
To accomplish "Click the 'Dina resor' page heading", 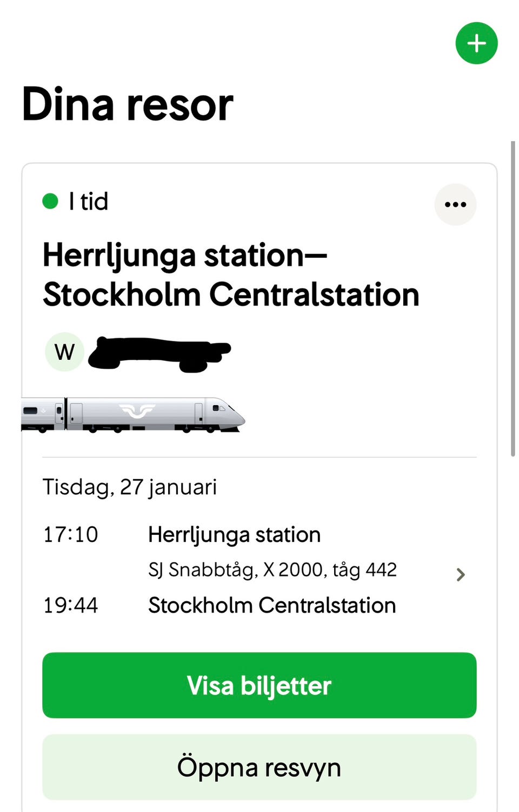I will [x=128, y=104].
